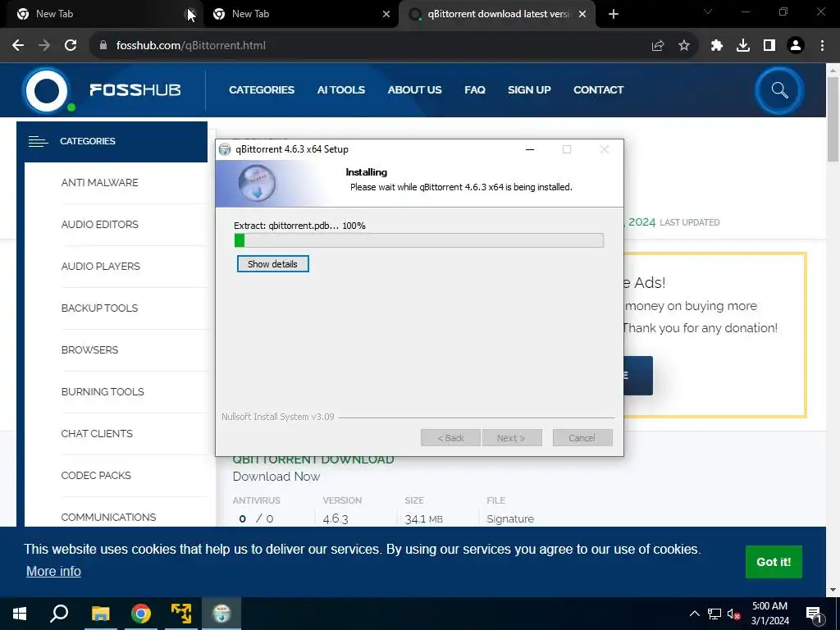The width and height of the screenshot is (840, 630).
Task: Open Burning Tools category
Action: pos(103,391)
